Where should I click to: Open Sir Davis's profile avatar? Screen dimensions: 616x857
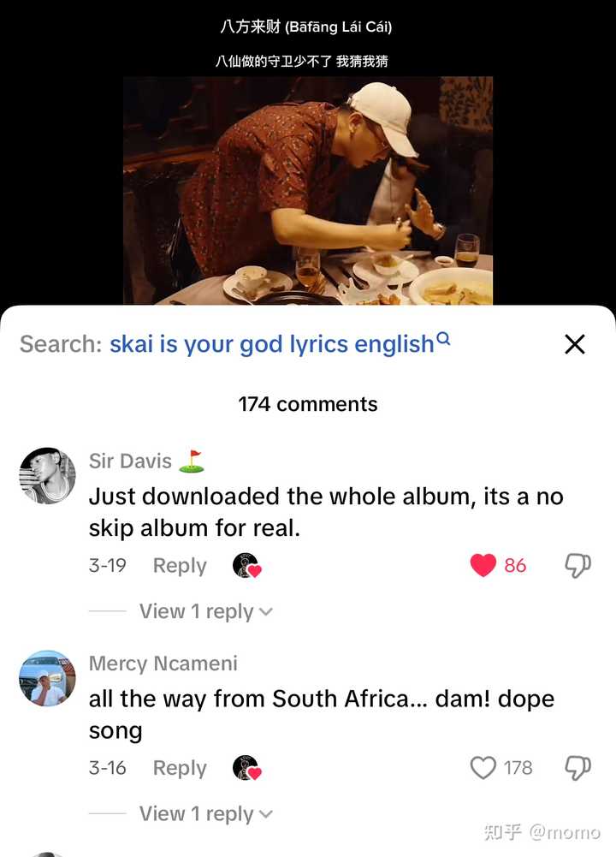48,475
